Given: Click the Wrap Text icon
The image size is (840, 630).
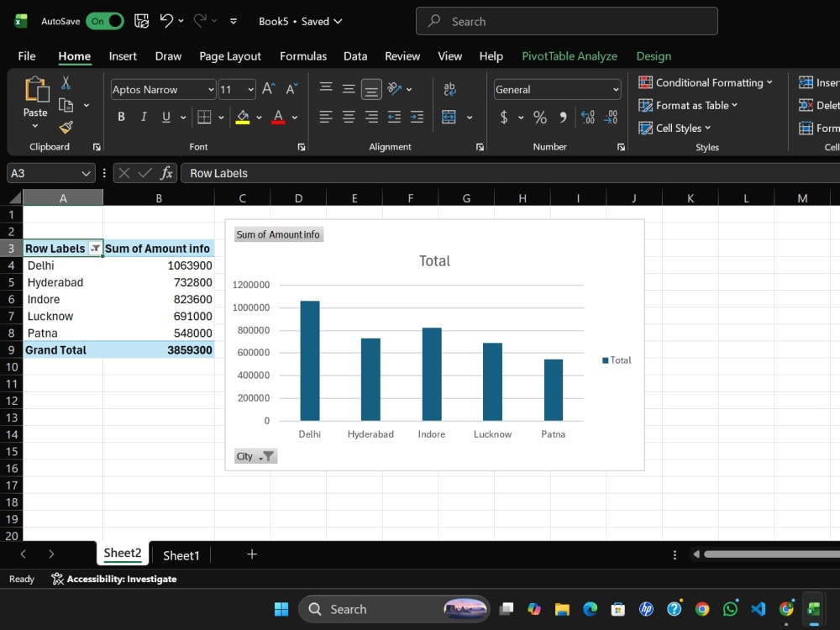Looking at the screenshot, I should 449,89.
